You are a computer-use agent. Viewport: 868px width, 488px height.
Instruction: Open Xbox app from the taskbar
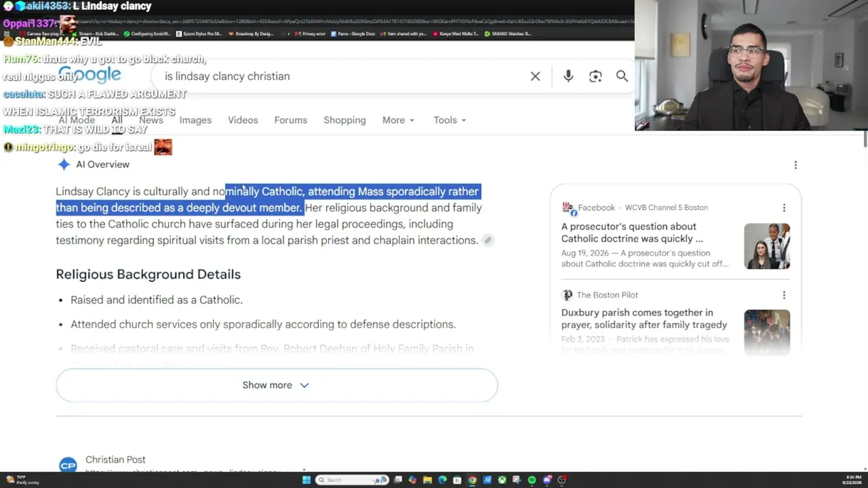coord(502,480)
